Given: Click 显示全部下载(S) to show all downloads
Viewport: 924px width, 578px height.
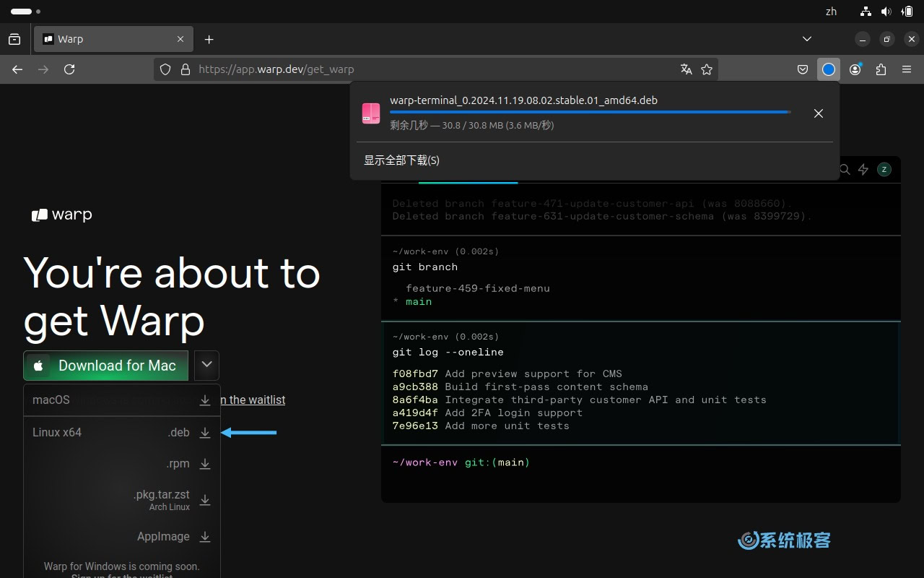Looking at the screenshot, I should (401, 160).
